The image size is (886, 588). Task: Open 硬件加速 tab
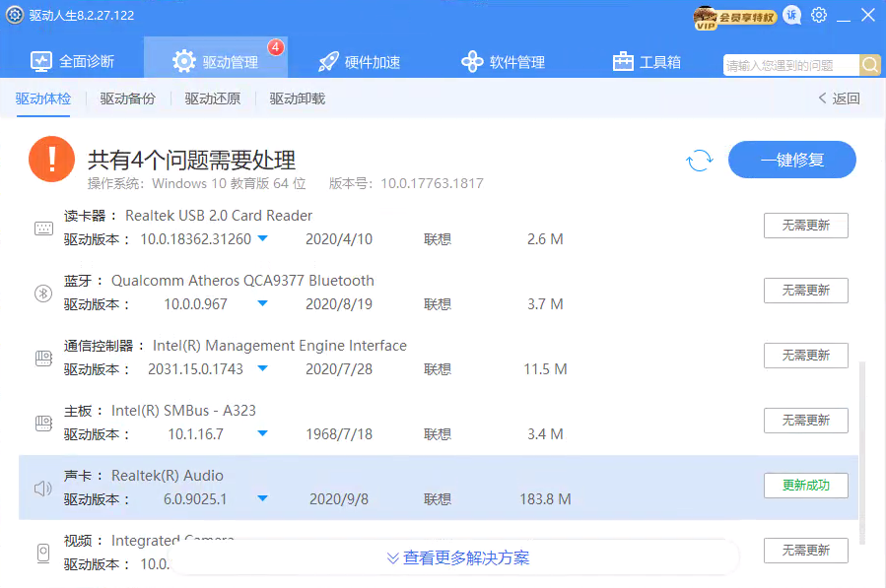[x=359, y=61]
